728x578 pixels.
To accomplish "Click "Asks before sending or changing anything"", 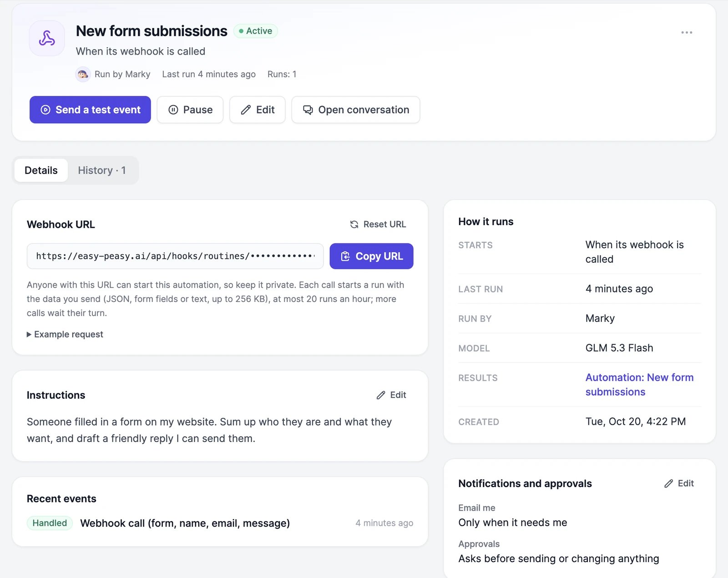I will [559, 558].
